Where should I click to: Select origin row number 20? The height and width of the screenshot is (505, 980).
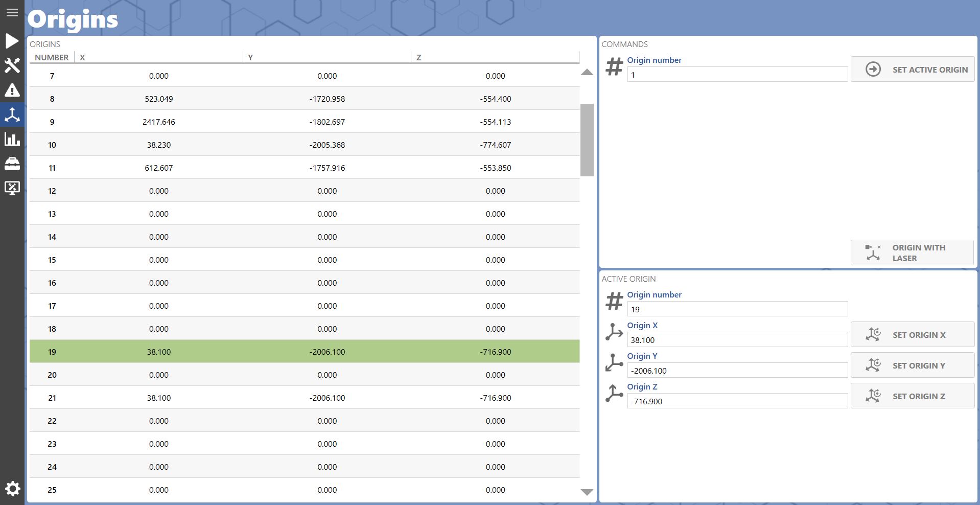click(x=305, y=375)
